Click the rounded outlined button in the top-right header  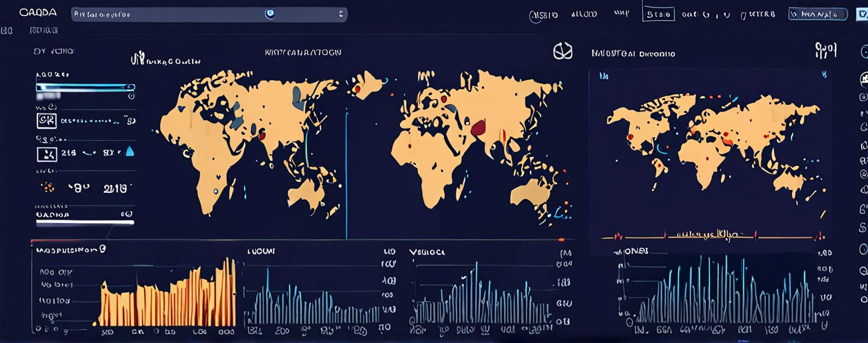(818, 14)
